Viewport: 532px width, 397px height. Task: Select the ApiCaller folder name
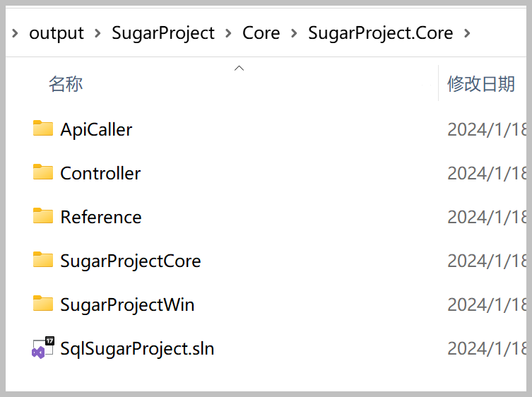click(x=96, y=129)
